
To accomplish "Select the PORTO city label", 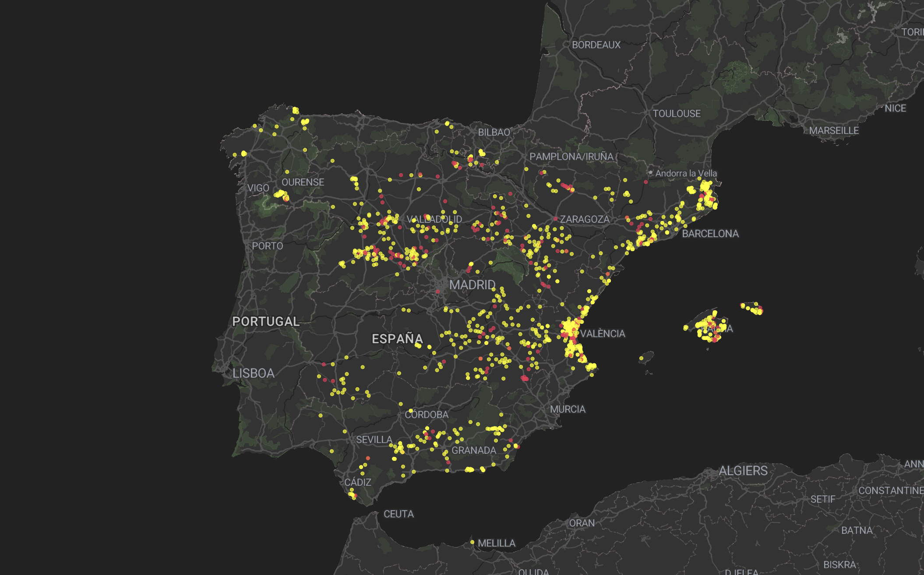I will tap(267, 246).
